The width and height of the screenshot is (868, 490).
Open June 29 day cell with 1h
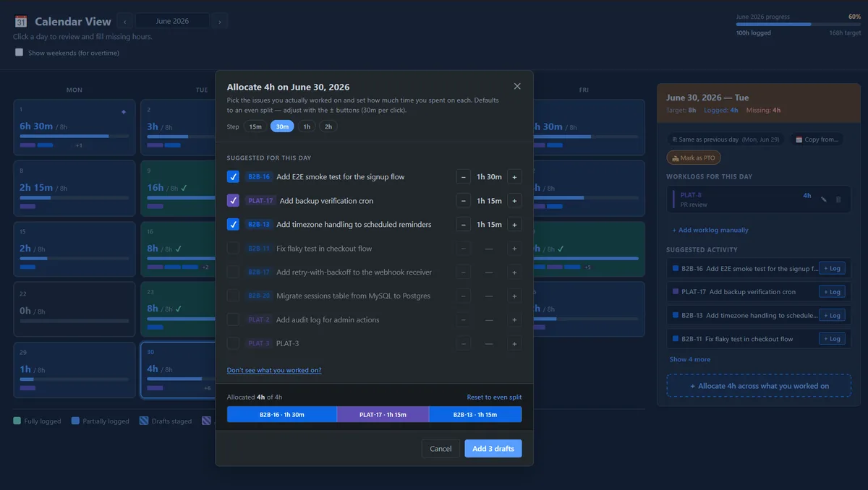pos(75,370)
